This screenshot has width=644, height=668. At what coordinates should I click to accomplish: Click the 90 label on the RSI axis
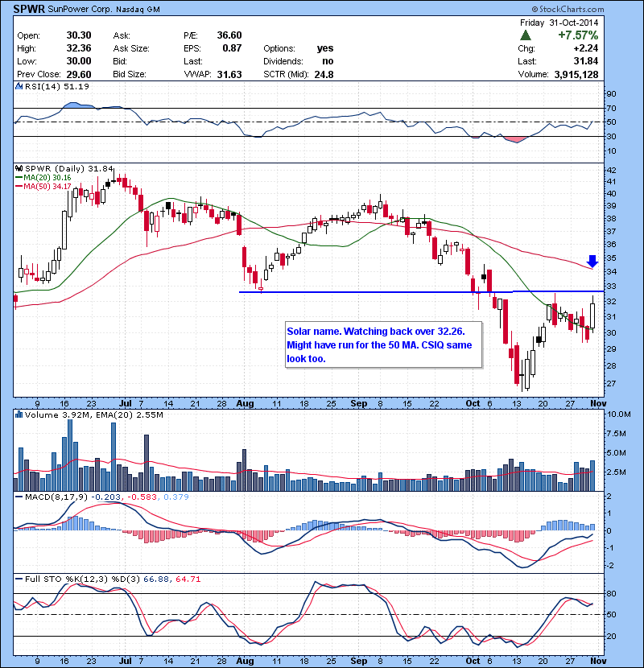pyautogui.click(x=611, y=93)
